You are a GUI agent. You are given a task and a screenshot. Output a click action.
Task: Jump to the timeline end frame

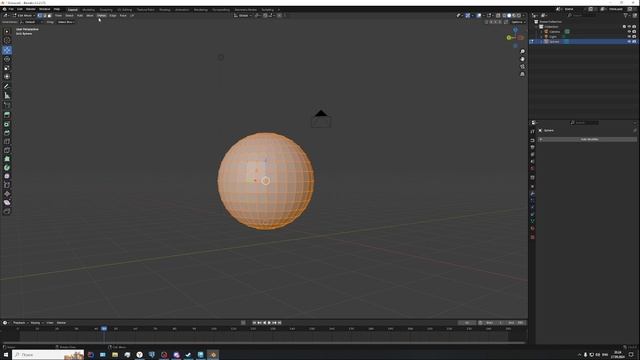pos(280,322)
